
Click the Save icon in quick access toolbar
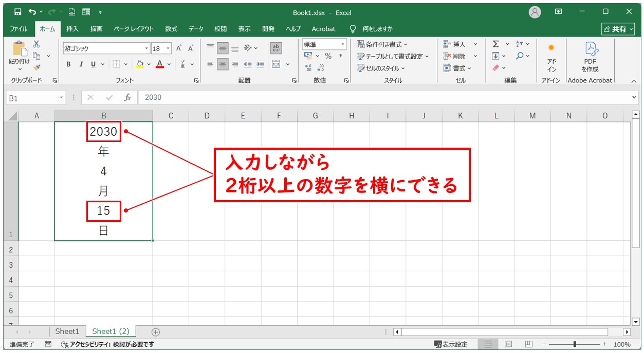[x=17, y=11]
